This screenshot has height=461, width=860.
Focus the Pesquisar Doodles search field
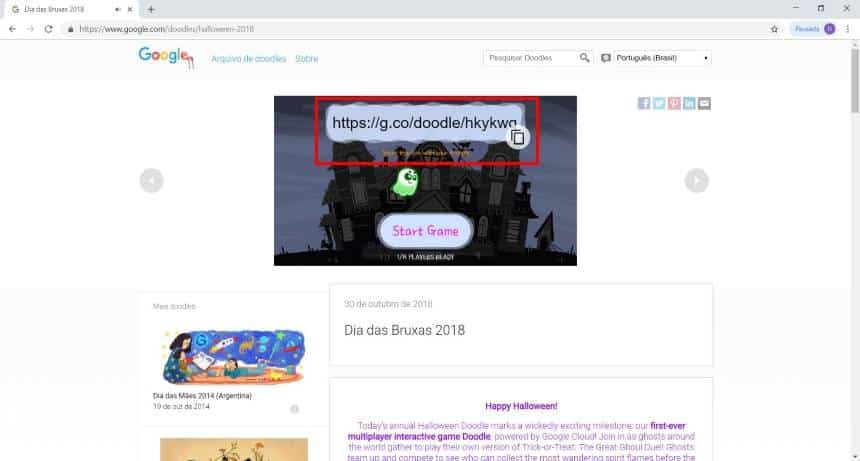[x=532, y=58]
